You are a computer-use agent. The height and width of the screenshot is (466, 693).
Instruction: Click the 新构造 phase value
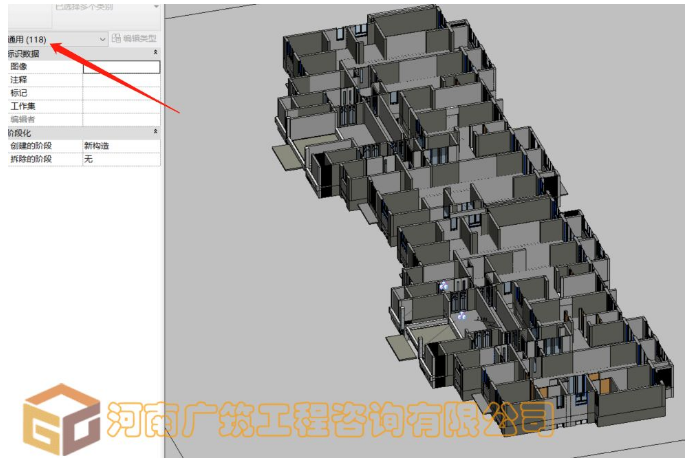(97, 145)
